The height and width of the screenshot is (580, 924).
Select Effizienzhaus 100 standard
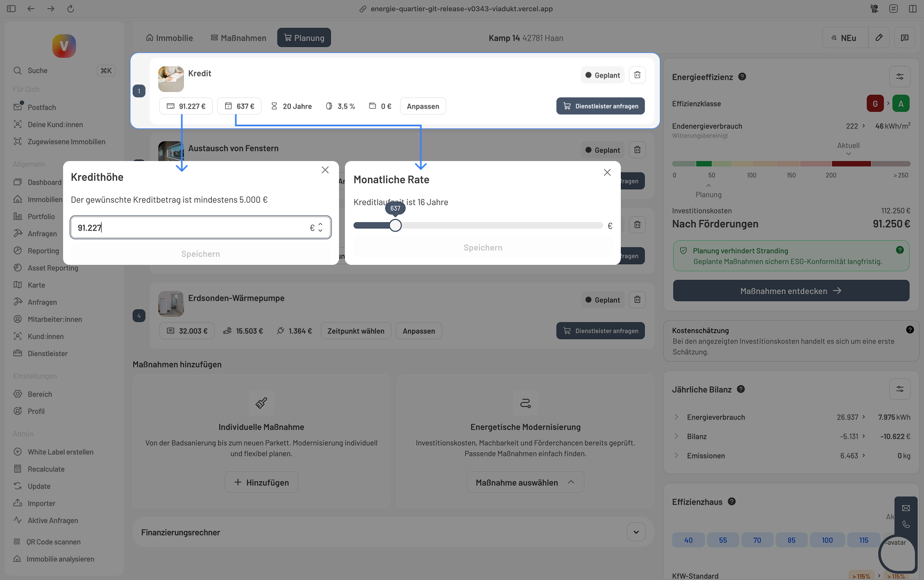827,540
